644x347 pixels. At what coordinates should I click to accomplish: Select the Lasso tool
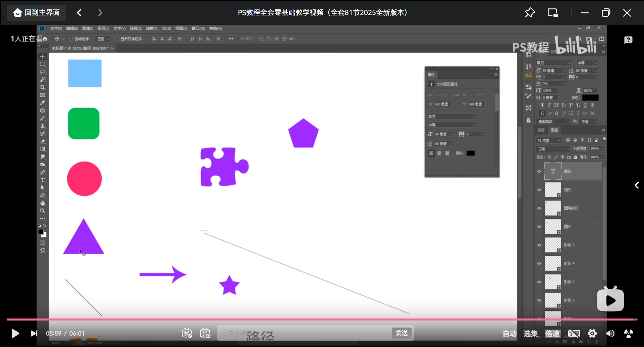point(43,72)
